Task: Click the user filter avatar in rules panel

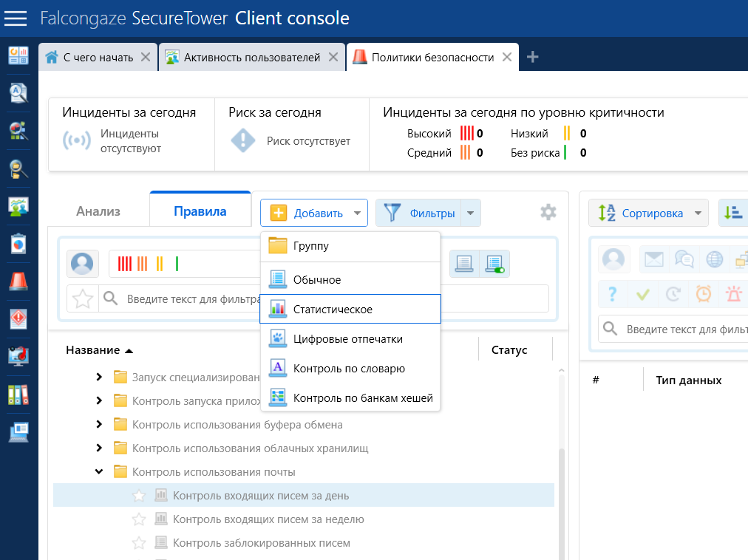Action: click(83, 263)
